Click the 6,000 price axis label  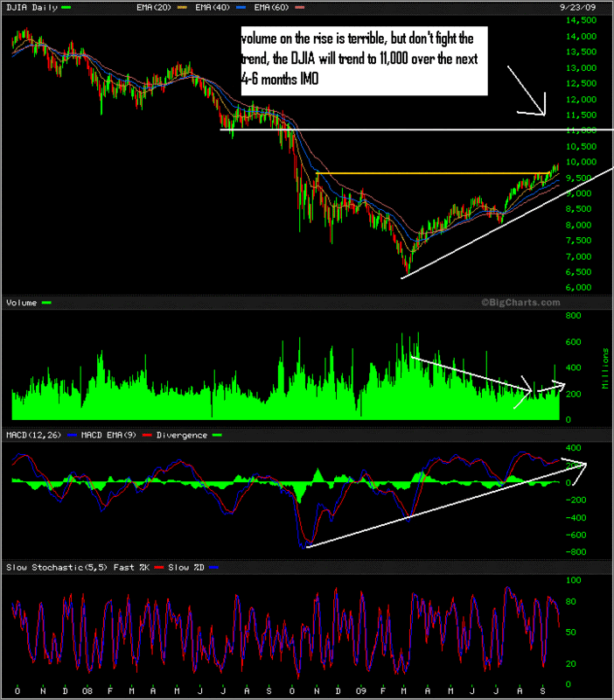point(579,288)
